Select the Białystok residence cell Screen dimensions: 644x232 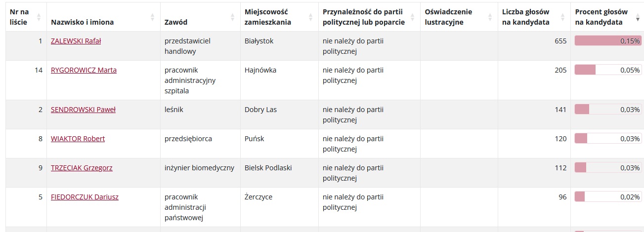279,46
